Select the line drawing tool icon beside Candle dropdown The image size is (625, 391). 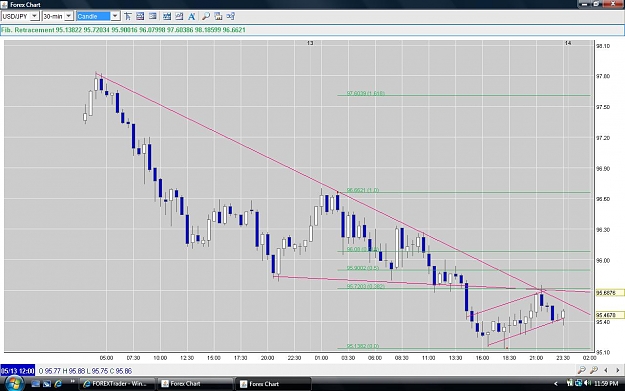pyautogui.click(x=128, y=16)
